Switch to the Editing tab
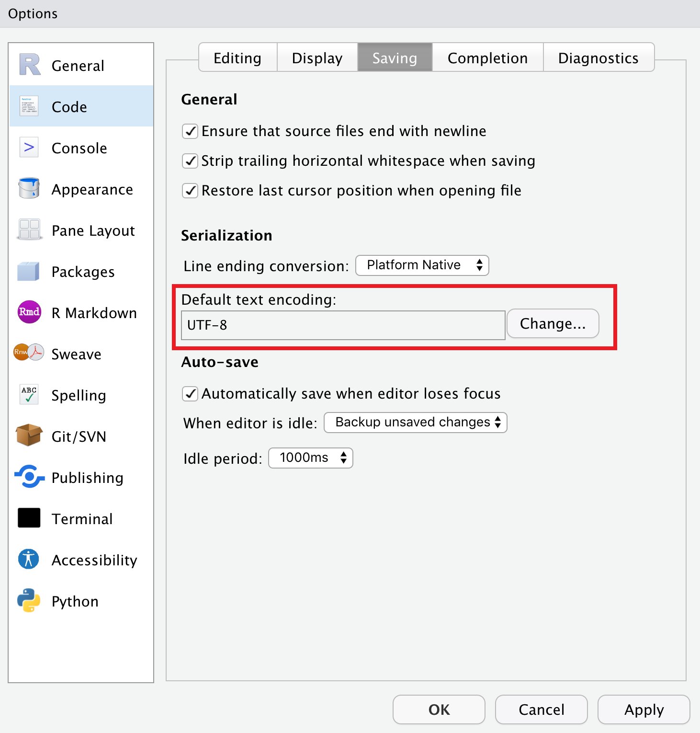Viewport: 700px width, 733px height. (237, 58)
